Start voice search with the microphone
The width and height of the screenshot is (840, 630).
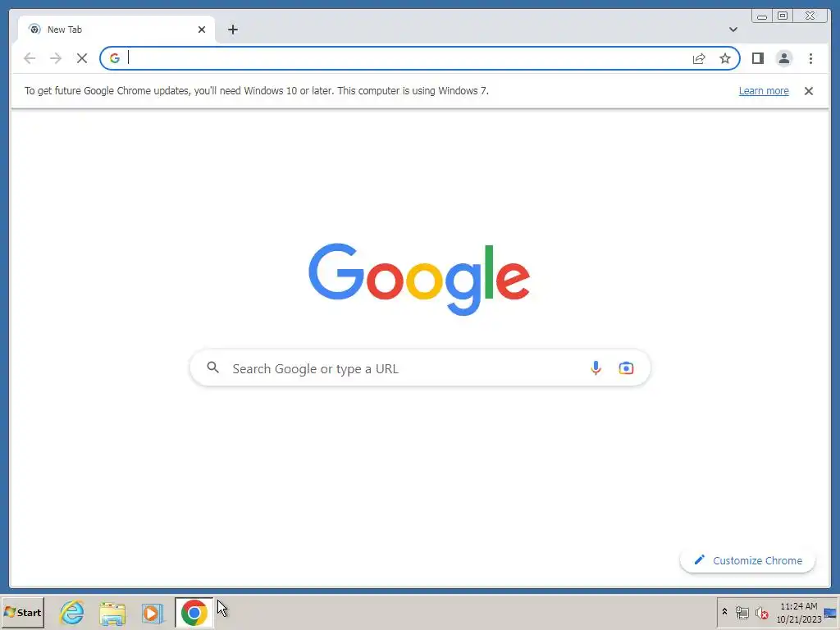pos(596,368)
